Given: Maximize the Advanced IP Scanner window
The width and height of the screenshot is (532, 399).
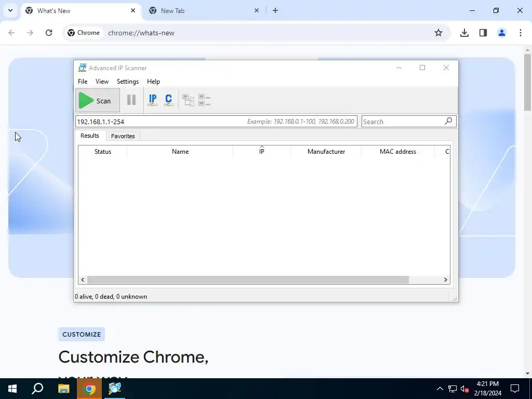Looking at the screenshot, I should coord(422,68).
